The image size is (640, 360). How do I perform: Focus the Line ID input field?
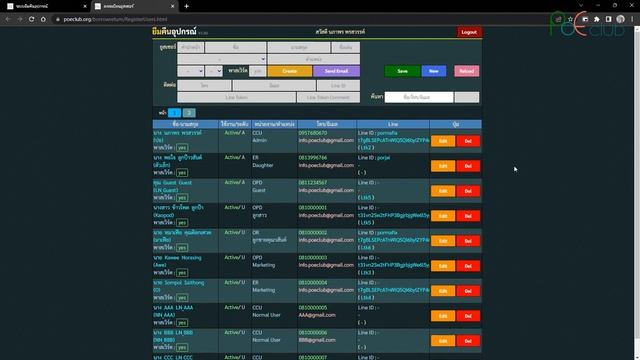338,85
